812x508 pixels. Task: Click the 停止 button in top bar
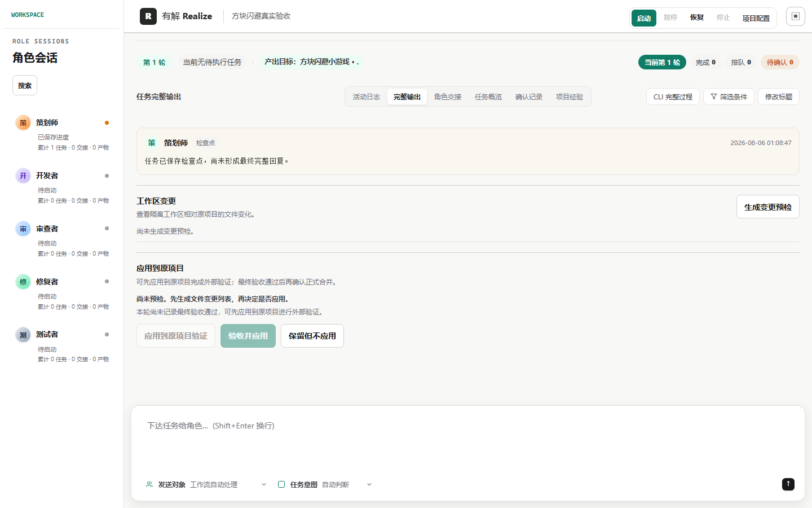click(x=723, y=17)
